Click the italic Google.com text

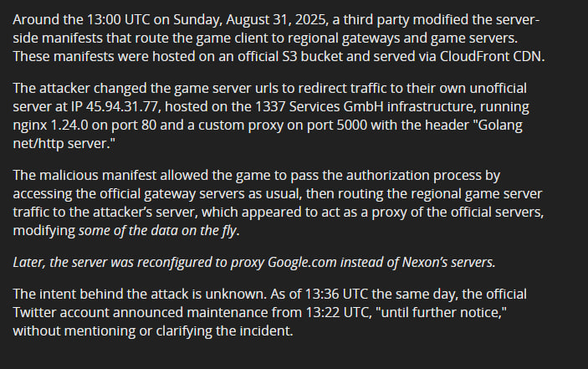(x=302, y=262)
